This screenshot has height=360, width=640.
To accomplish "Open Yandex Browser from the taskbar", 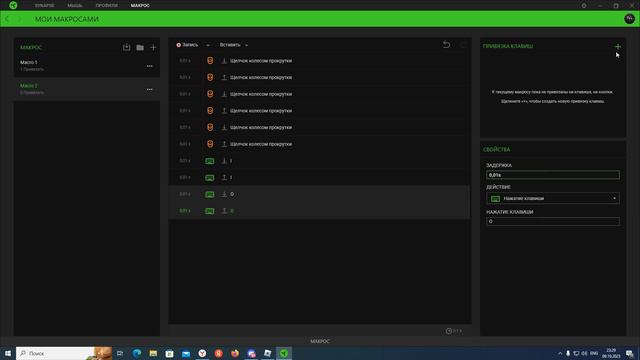I will pyautogui.click(x=202, y=353).
